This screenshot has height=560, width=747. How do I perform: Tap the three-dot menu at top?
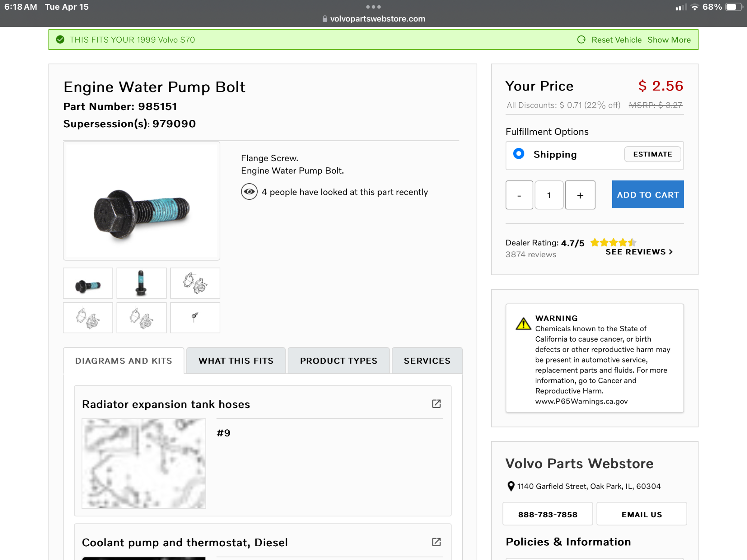373,7
